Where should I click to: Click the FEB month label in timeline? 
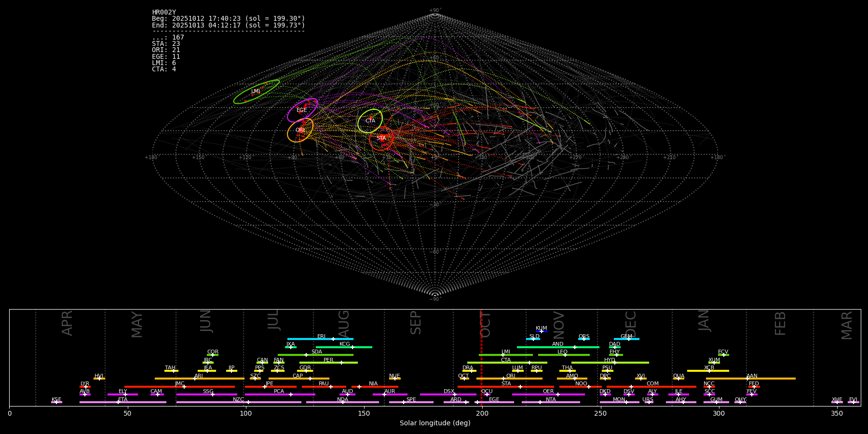coord(780,323)
